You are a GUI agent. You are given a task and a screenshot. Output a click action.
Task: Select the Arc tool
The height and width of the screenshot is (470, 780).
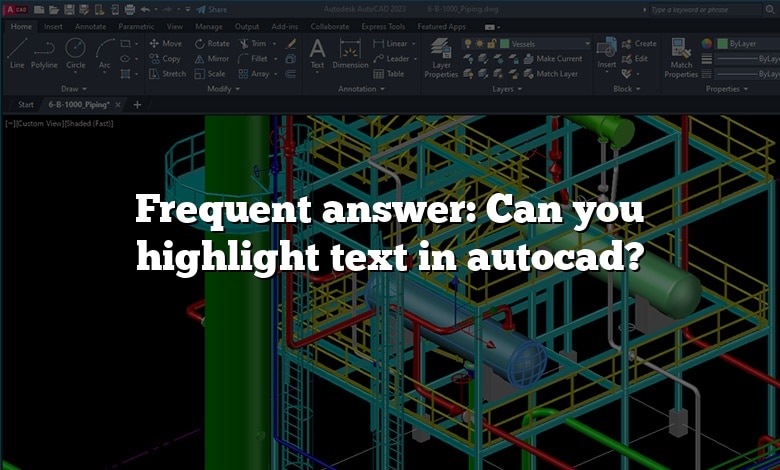tap(104, 53)
